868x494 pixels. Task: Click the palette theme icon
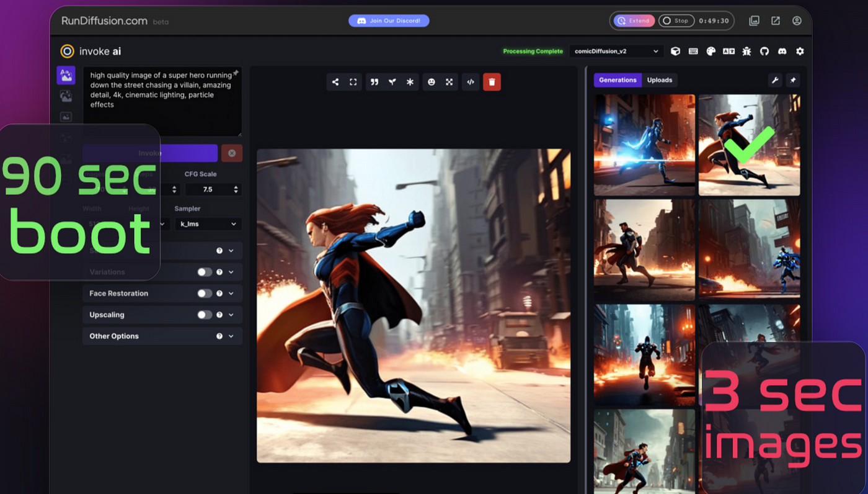click(x=711, y=52)
